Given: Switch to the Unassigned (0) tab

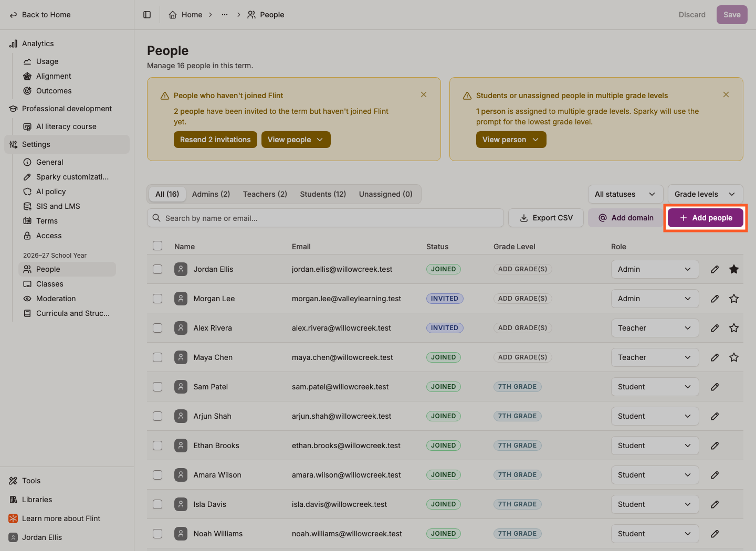Looking at the screenshot, I should [x=386, y=194].
